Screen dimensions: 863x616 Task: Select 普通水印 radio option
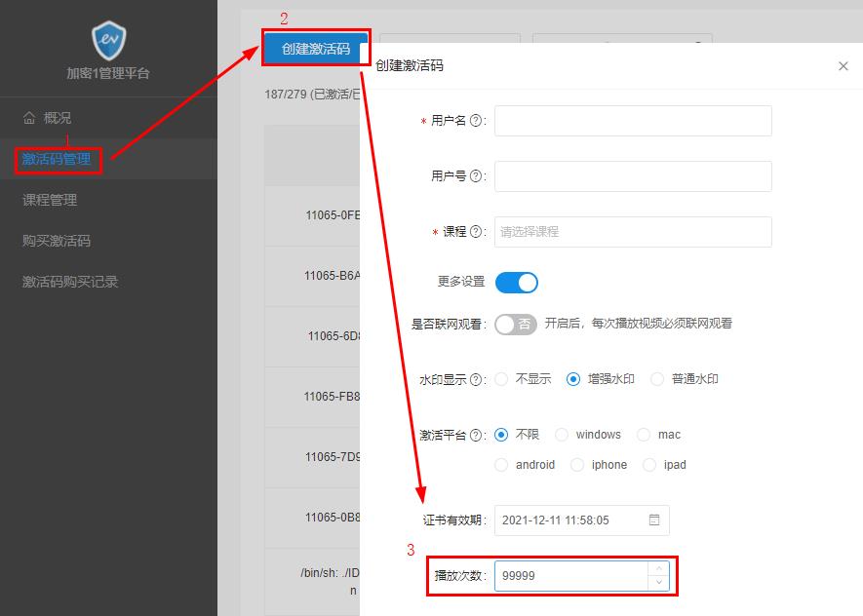pyautogui.click(x=657, y=379)
